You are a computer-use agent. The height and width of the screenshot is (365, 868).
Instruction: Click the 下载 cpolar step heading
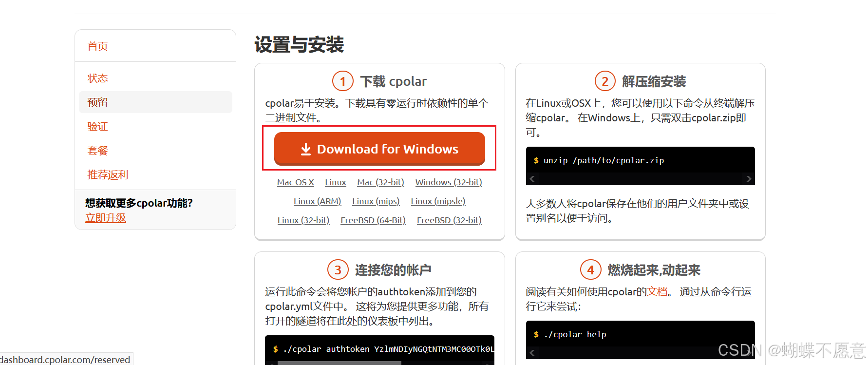393,81
